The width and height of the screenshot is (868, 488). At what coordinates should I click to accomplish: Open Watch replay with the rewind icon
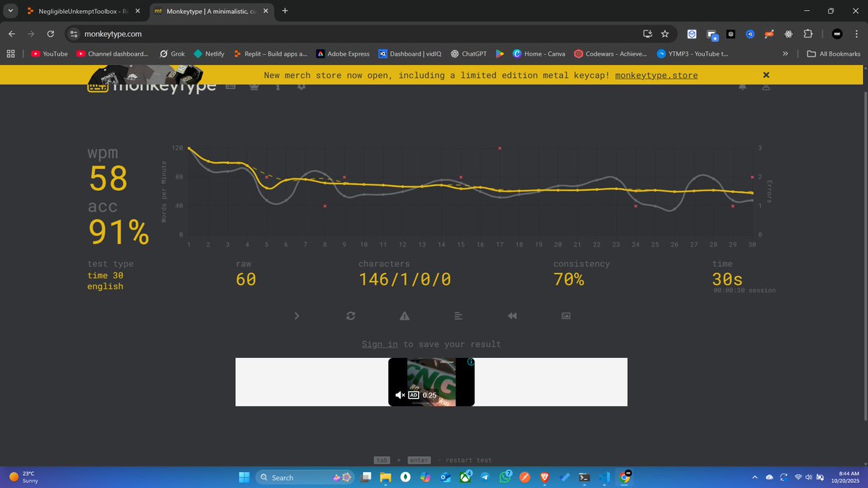coord(512,316)
